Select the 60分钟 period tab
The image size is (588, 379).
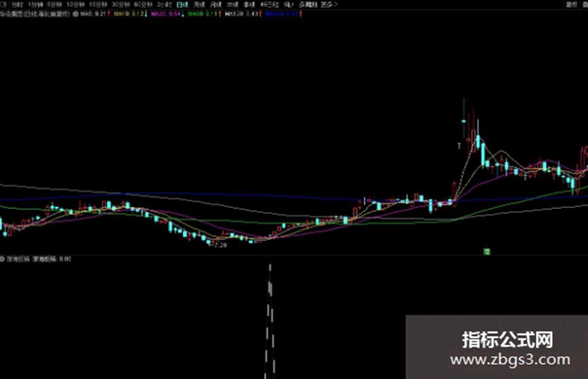[x=143, y=4]
